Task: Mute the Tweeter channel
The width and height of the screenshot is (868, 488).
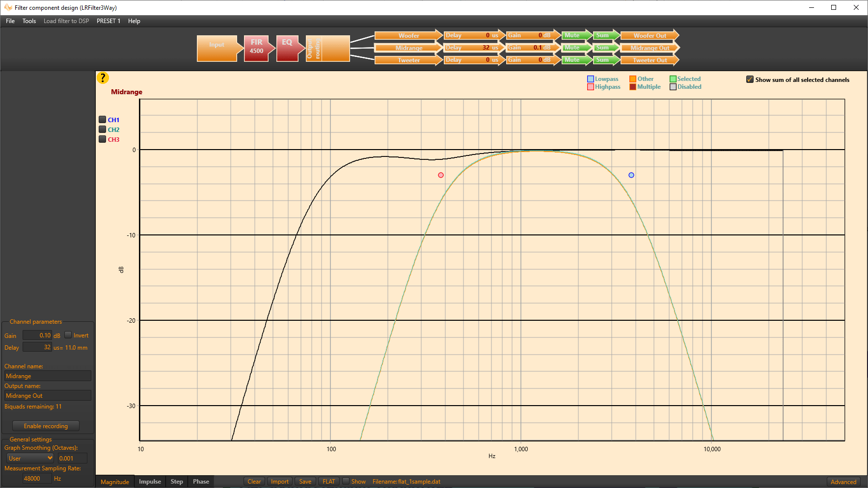Action: 577,60
